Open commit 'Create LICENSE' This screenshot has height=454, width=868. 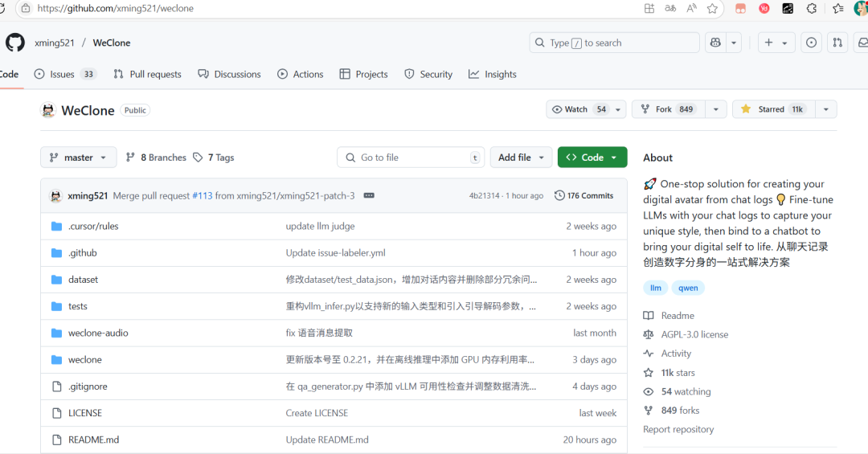tap(317, 413)
